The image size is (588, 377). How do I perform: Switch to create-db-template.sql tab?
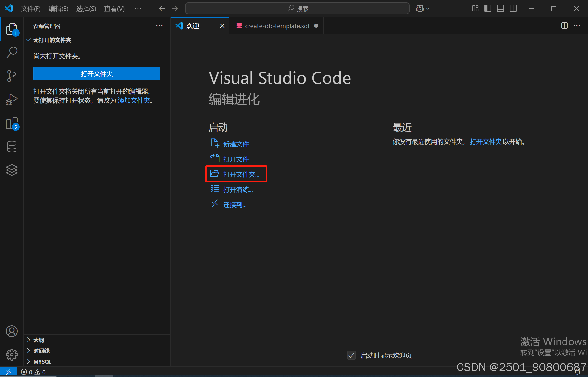coord(277,26)
